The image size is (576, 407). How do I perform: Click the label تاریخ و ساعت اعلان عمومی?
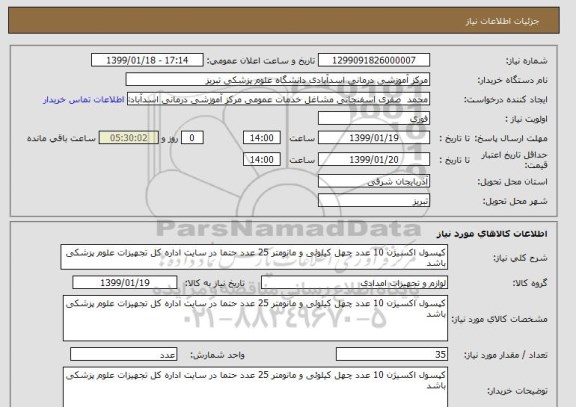click(260, 61)
